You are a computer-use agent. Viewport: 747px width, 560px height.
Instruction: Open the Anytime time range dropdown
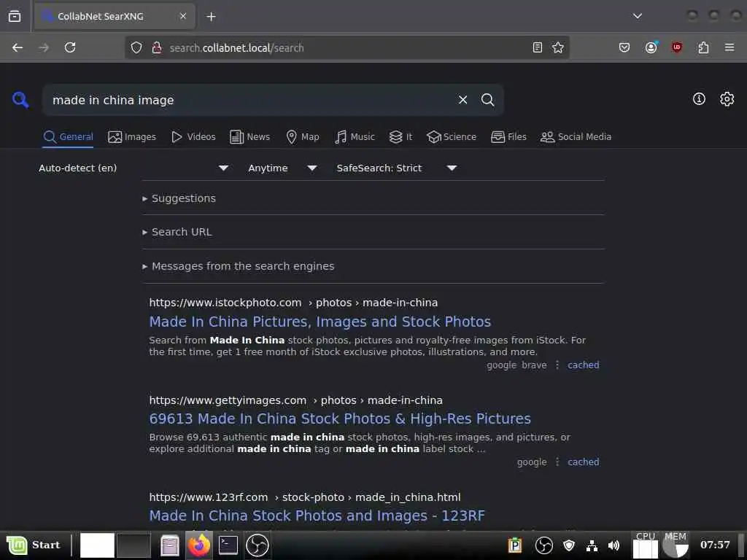282,168
